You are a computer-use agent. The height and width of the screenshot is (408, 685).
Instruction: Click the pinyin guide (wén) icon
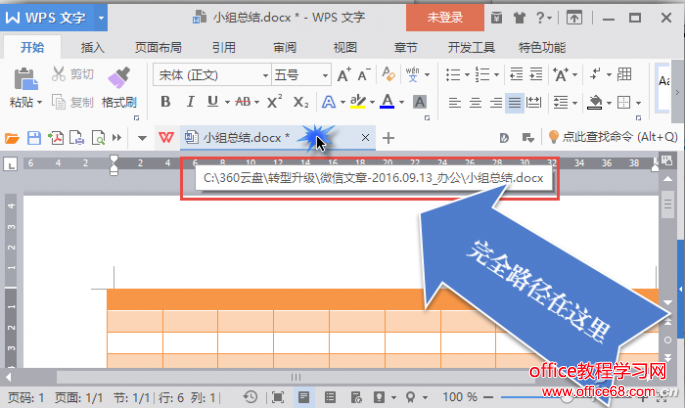coord(412,75)
